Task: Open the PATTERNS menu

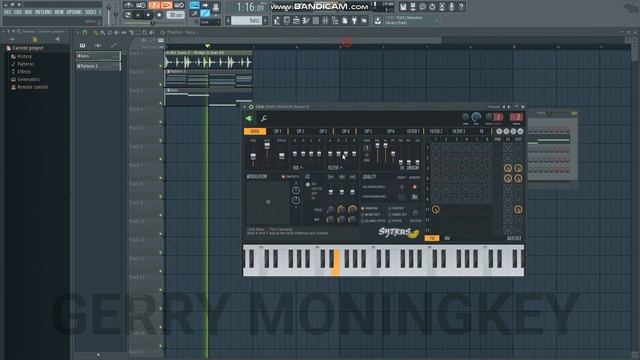Action: pos(43,12)
